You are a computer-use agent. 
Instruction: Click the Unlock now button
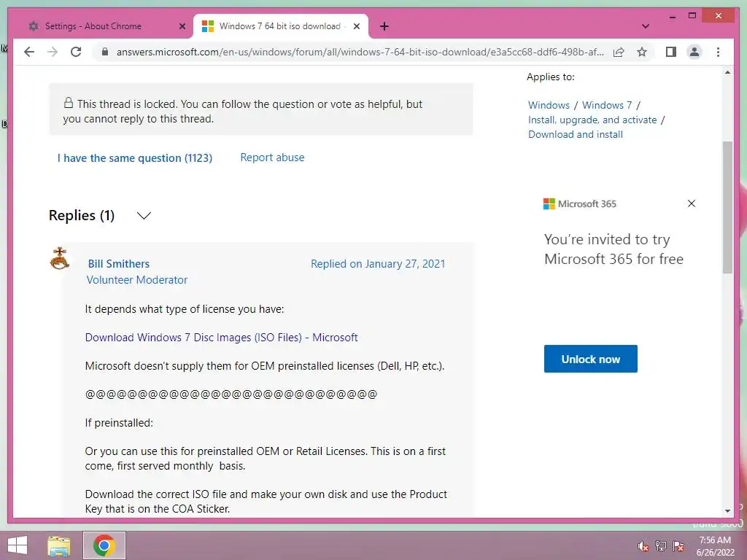(590, 359)
